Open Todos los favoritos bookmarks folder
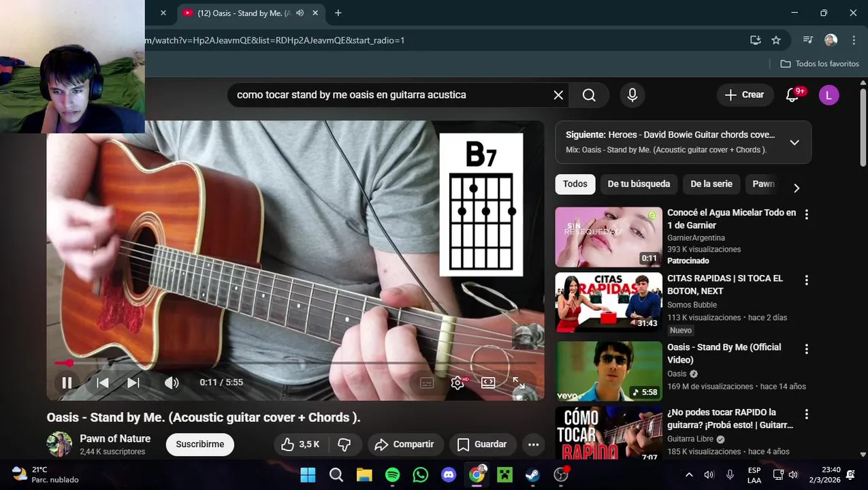 pos(820,63)
